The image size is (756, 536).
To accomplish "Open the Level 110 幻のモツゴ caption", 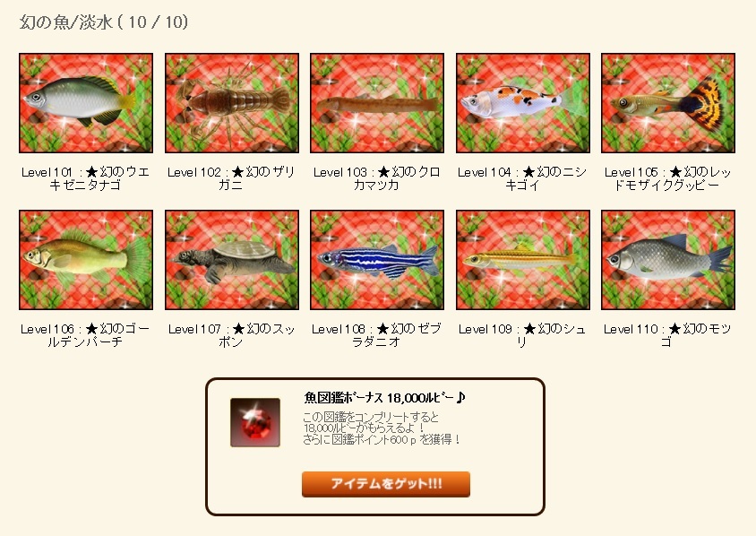I will (x=667, y=335).
